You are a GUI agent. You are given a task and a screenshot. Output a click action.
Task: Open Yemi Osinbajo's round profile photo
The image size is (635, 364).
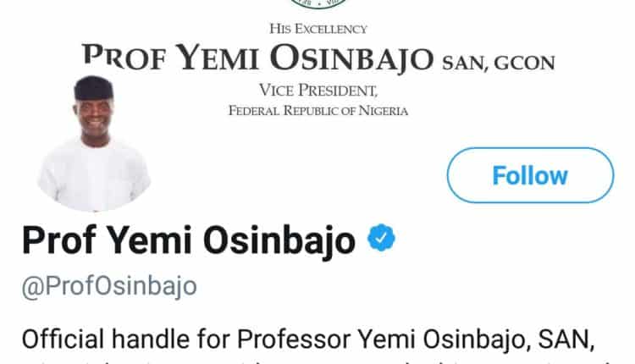point(94,143)
